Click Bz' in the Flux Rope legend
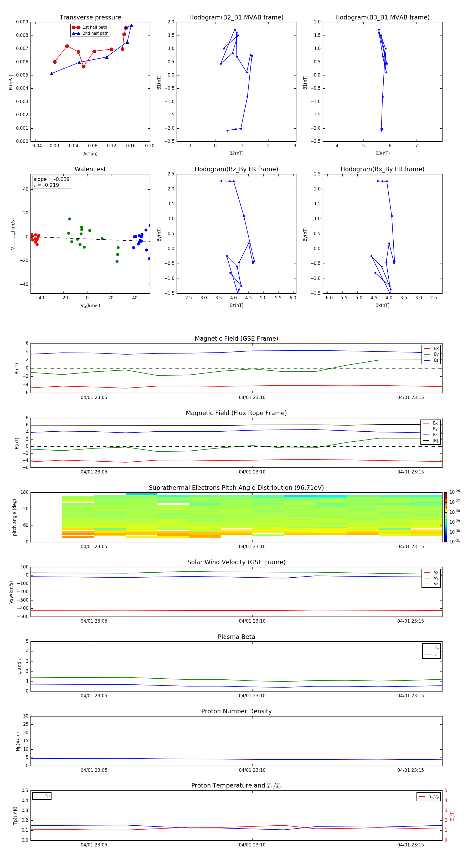This screenshot has width=473, height=868. click(x=431, y=435)
